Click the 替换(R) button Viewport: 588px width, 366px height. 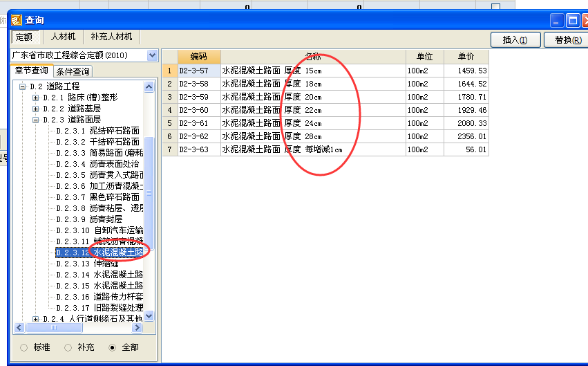click(x=568, y=40)
